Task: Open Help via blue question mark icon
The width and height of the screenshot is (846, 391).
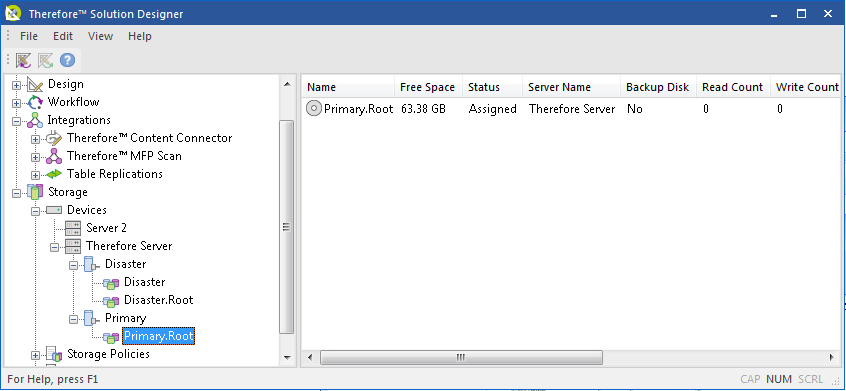Action: (67, 60)
